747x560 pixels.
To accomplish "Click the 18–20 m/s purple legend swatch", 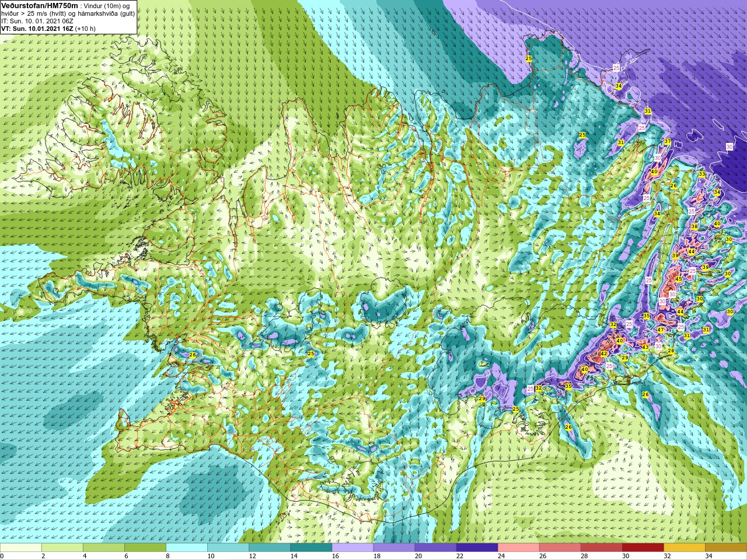I will (394, 548).
